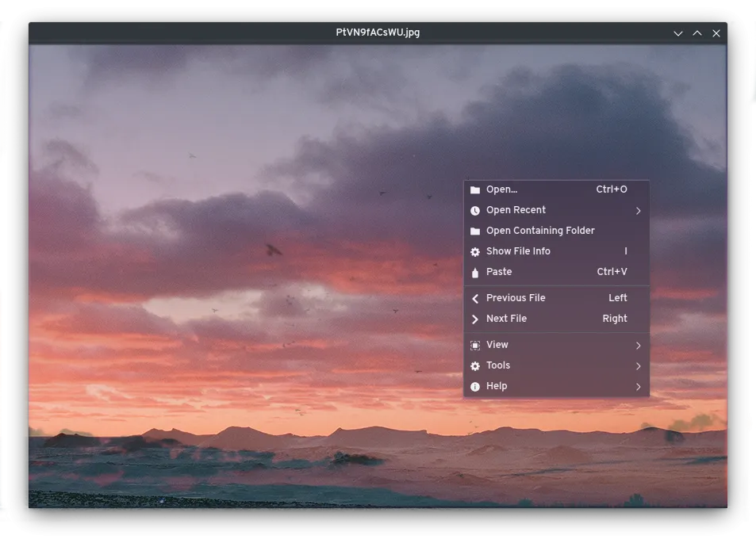
Task: Choose Open Containing Folder from the context menu
Action: pyautogui.click(x=540, y=231)
